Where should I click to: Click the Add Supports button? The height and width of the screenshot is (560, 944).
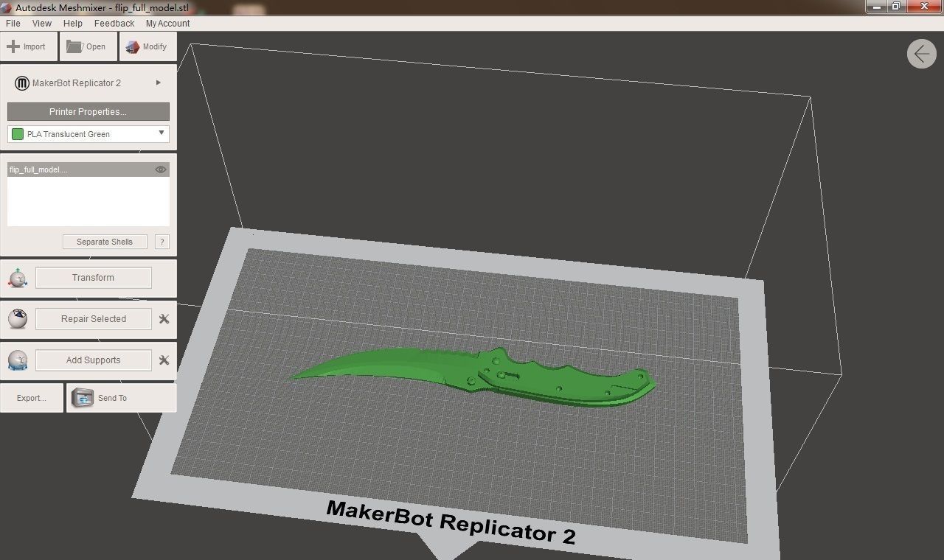pos(94,360)
